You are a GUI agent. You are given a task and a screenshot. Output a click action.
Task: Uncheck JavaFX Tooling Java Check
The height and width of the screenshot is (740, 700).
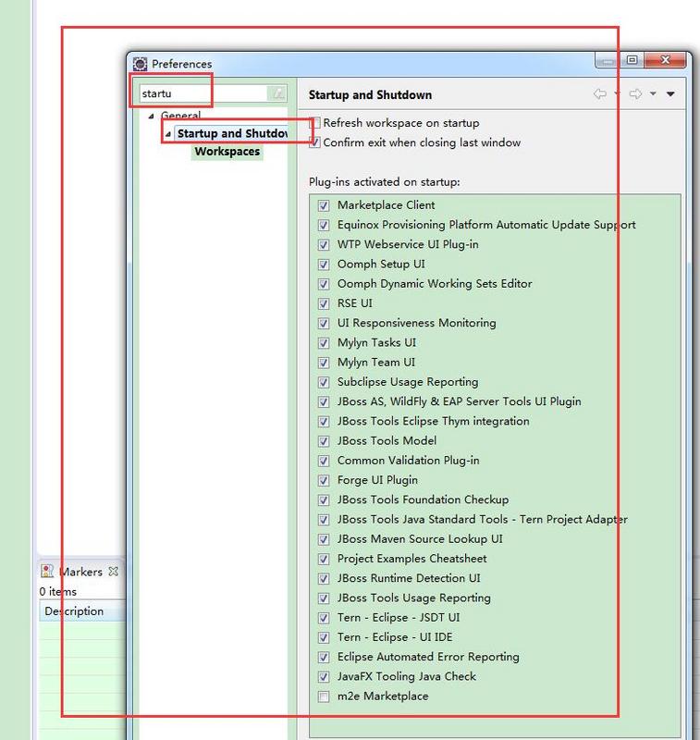(x=324, y=677)
